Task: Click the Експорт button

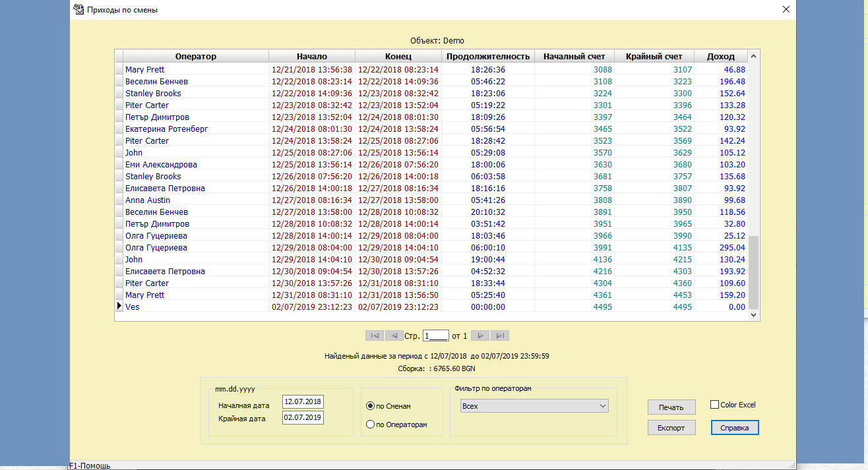Action: point(671,428)
